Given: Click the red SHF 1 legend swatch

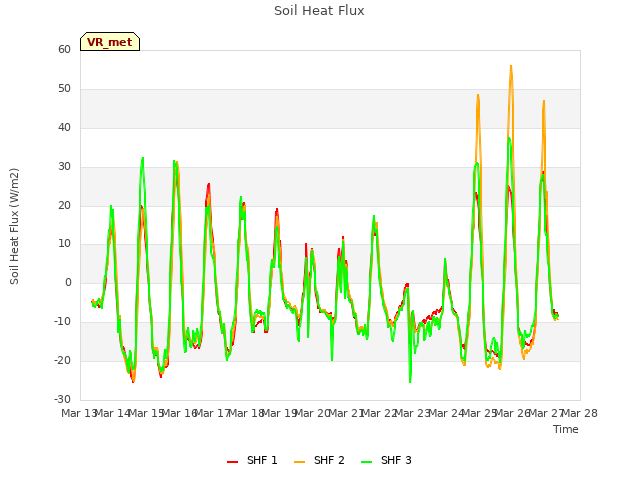Looking at the screenshot, I should [232, 462].
